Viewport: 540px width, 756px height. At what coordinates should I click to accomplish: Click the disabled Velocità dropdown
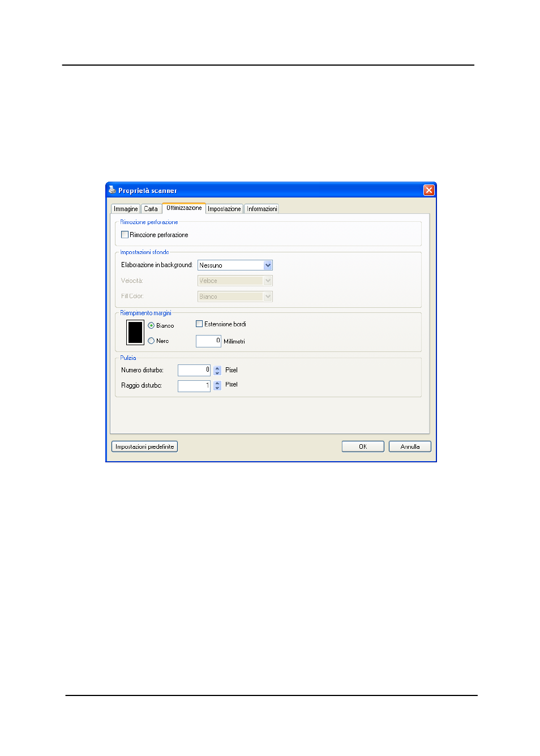click(235, 281)
